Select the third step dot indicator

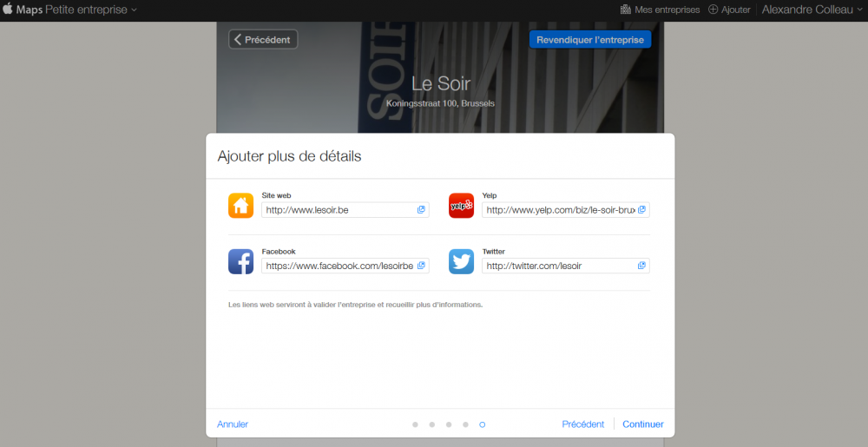pos(449,424)
